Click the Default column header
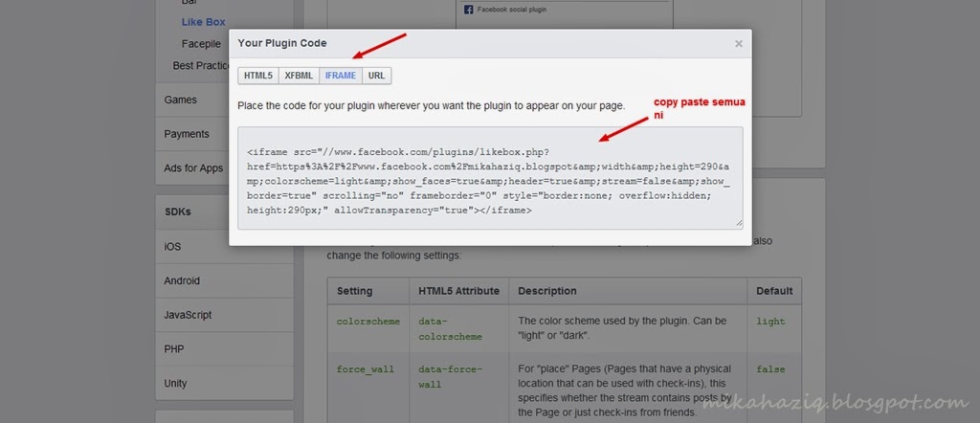Image resolution: width=980 pixels, height=423 pixels. point(774,291)
